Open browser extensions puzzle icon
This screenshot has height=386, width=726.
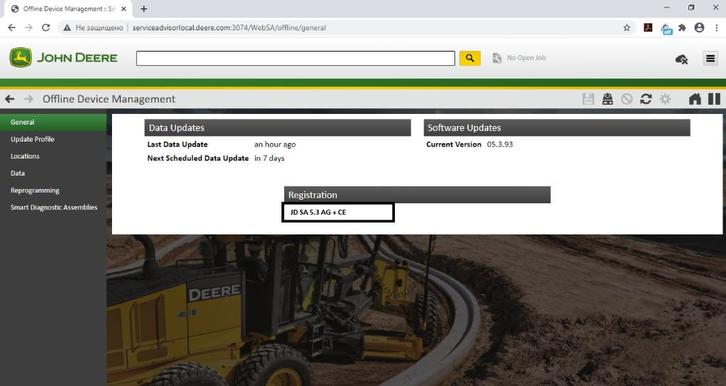click(682, 28)
